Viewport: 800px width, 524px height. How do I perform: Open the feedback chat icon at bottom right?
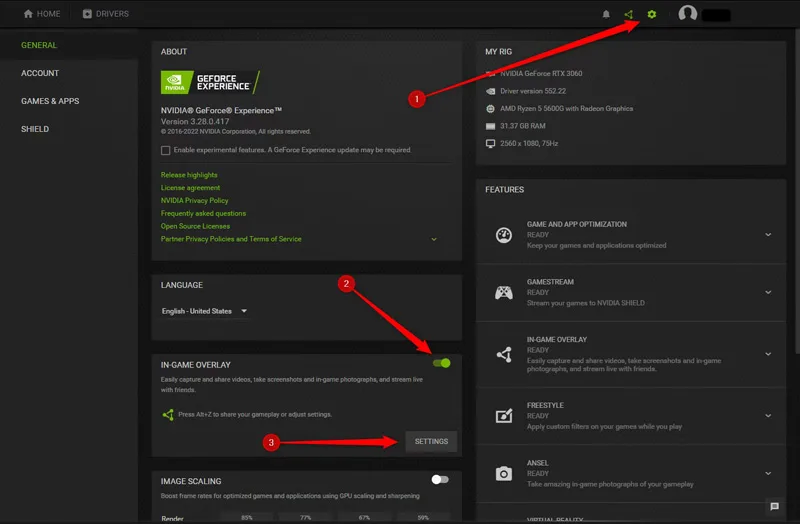pos(774,506)
